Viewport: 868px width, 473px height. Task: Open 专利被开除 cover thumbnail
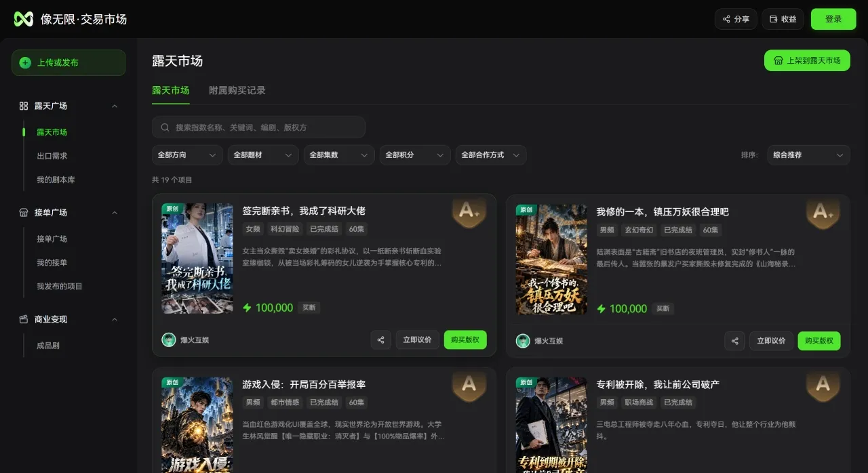(551, 425)
